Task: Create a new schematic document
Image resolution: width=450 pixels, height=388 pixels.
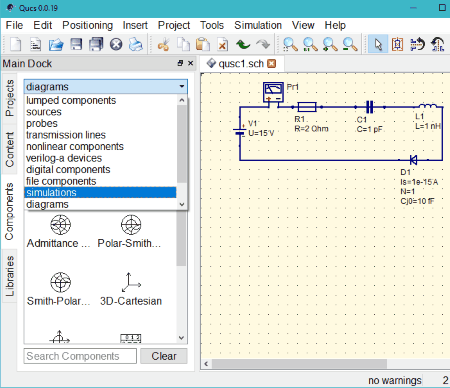Action: [x=15, y=44]
